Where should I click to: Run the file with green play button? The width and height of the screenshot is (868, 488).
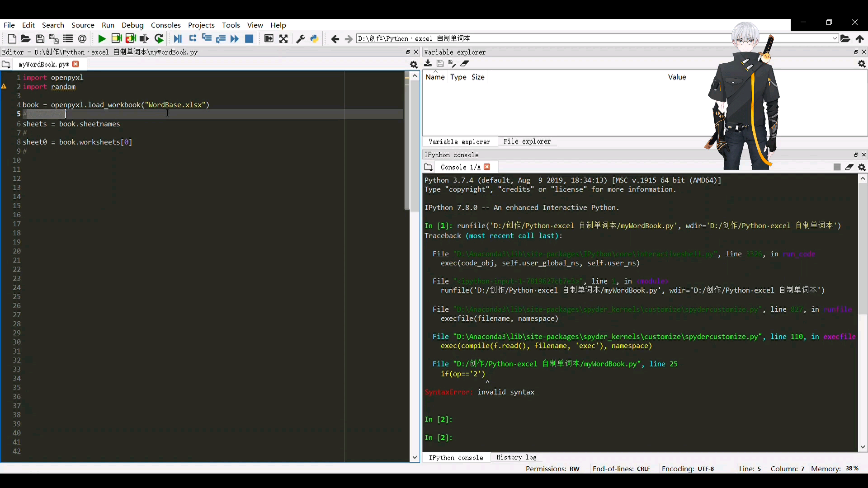[102, 39]
